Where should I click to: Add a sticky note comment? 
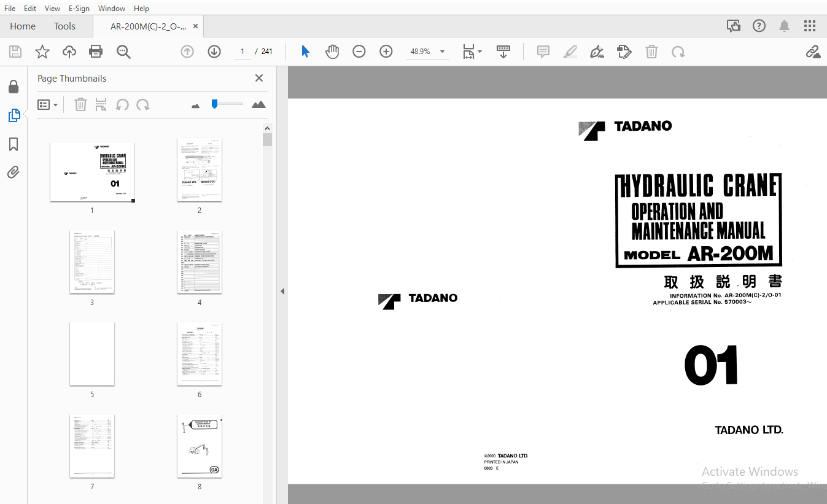coord(543,52)
